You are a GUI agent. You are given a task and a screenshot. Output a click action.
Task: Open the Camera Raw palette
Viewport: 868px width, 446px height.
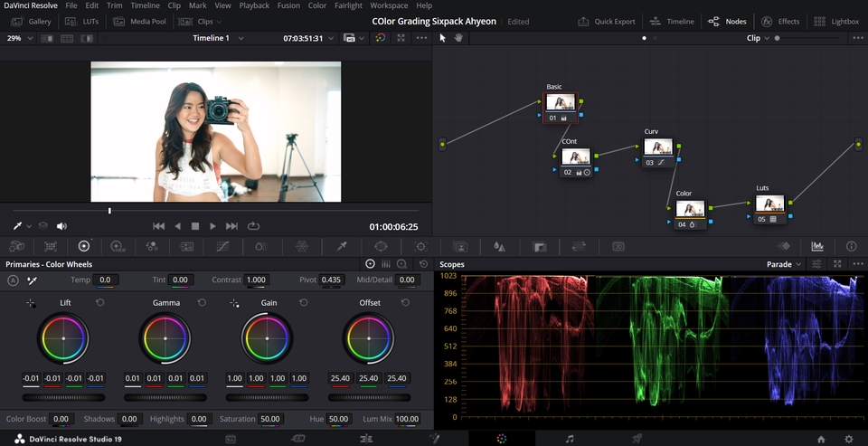click(16, 247)
